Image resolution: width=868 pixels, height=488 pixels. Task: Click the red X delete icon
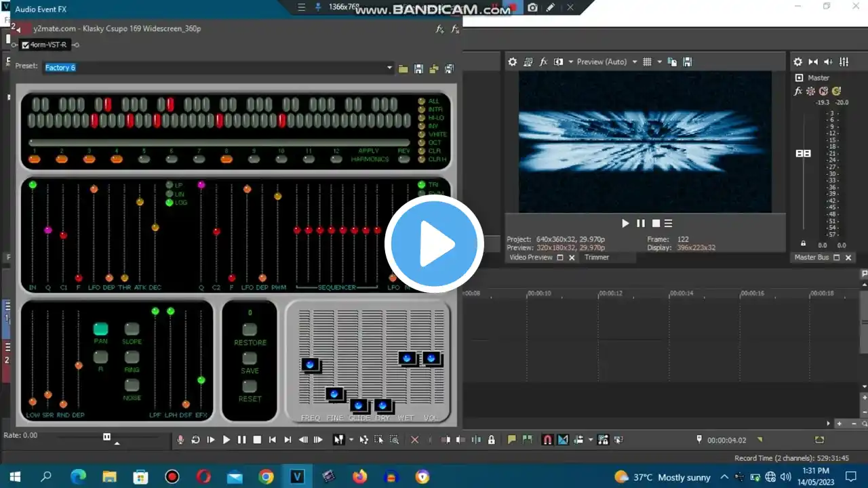pyautogui.click(x=415, y=440)
